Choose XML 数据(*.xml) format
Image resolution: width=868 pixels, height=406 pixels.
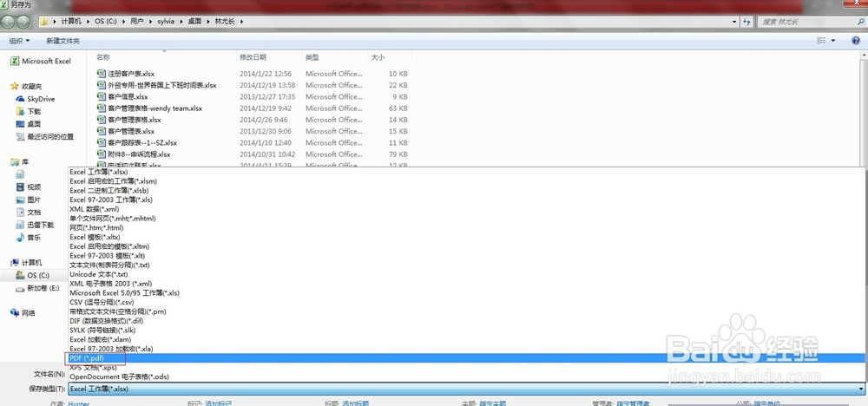tap(466, 209)
